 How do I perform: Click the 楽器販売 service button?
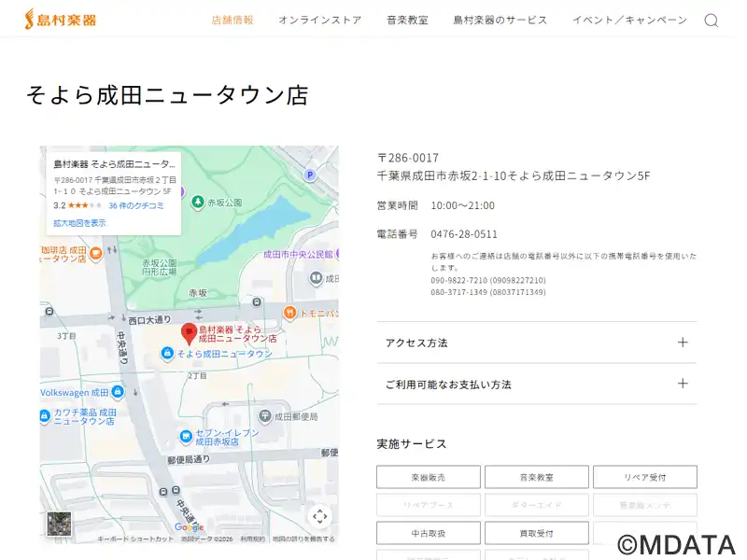point(429,477)
